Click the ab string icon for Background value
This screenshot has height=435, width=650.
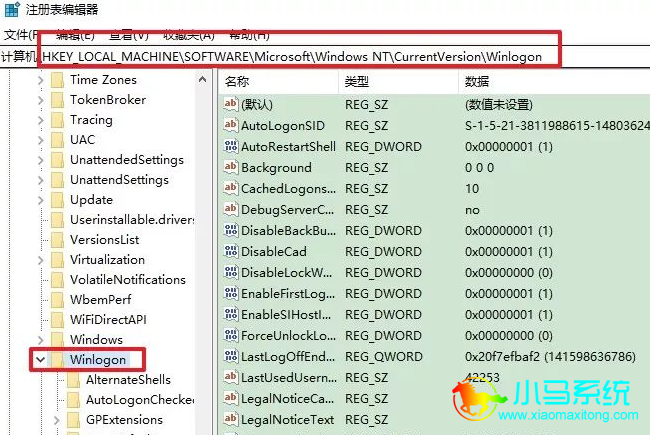tap(231, 167)
